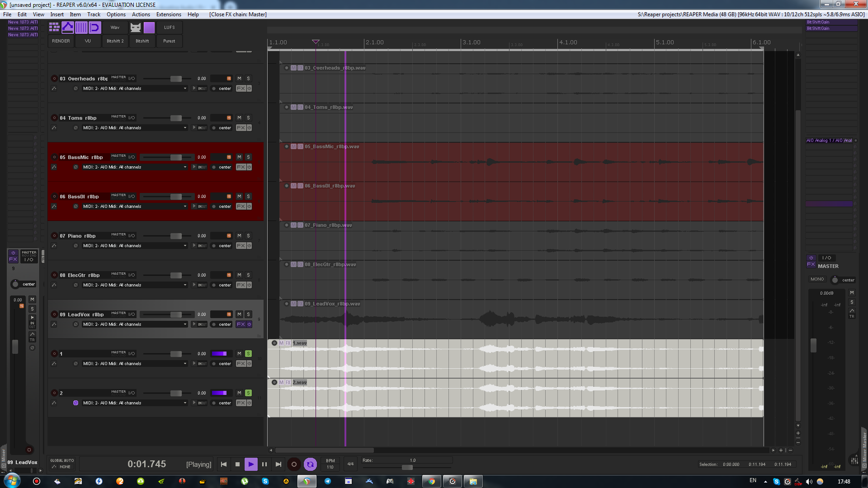
Task: Open envelope button on 05 BassMic track
Action: point(54,167)
